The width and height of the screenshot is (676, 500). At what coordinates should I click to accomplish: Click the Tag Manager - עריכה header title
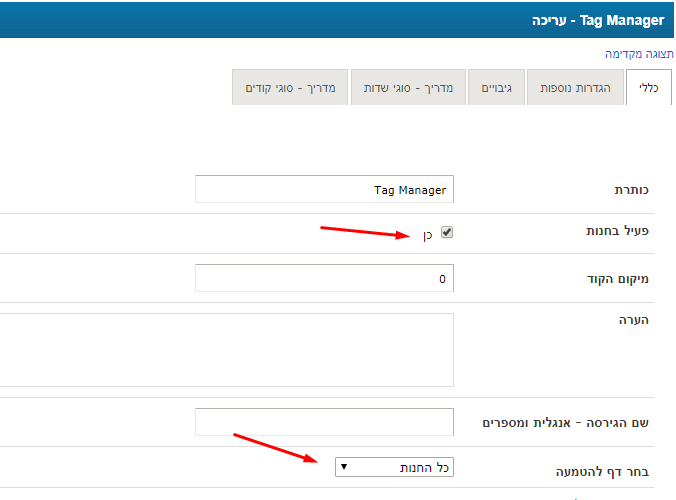tap(598, 20)
